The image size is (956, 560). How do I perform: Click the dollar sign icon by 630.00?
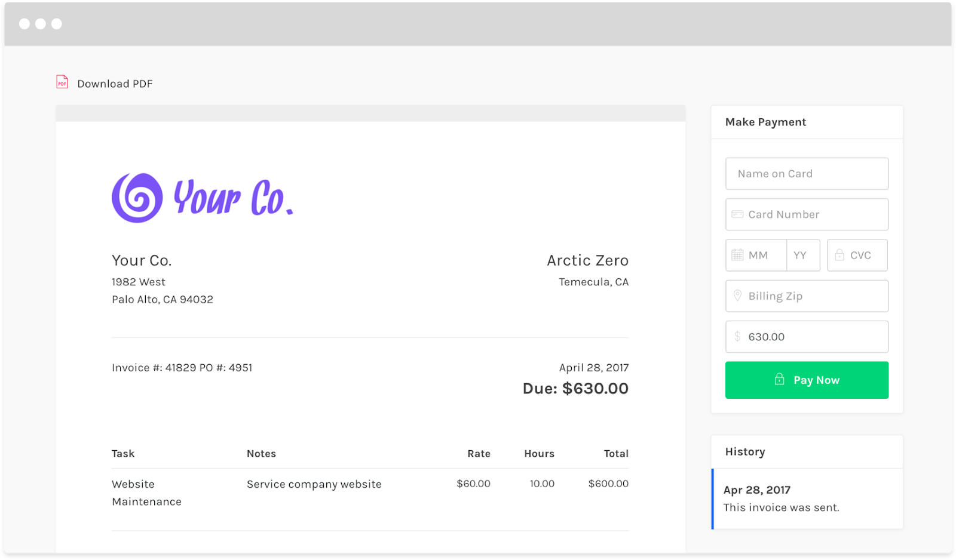(x=737, y=337)
